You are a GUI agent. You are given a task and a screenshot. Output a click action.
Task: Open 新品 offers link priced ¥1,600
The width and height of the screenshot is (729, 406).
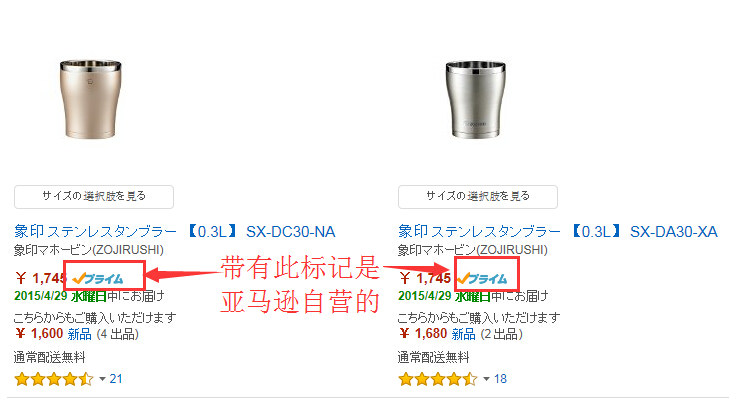pyautogui.click(x=80, y=334)
